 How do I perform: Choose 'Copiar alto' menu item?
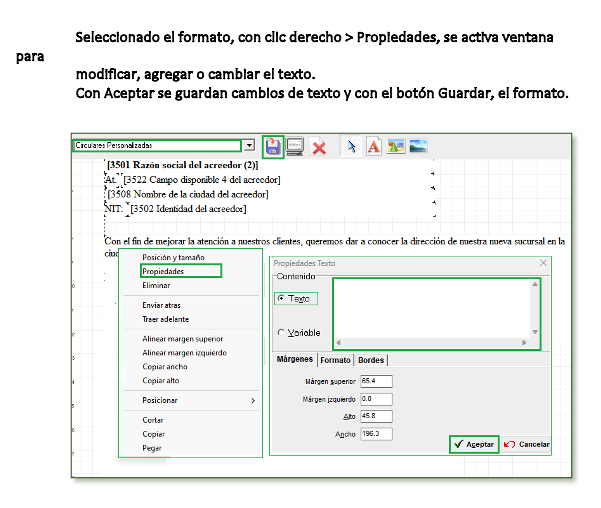(x=161, y=380)
